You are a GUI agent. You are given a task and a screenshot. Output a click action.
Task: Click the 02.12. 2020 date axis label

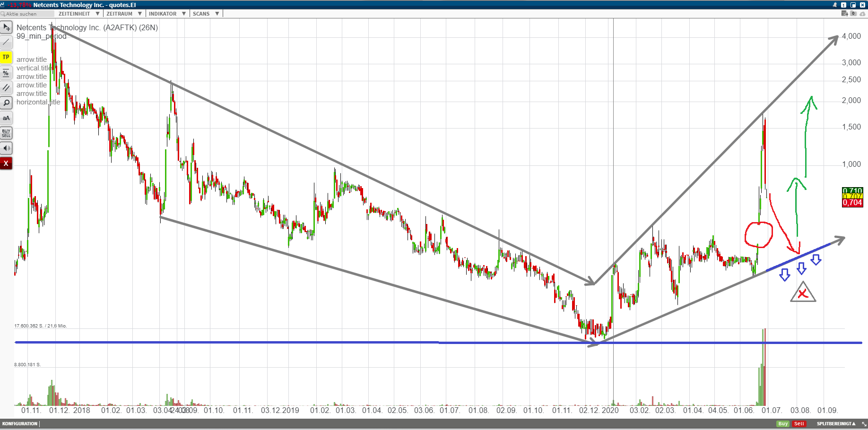pyautogui.click(x=599, y=411)
